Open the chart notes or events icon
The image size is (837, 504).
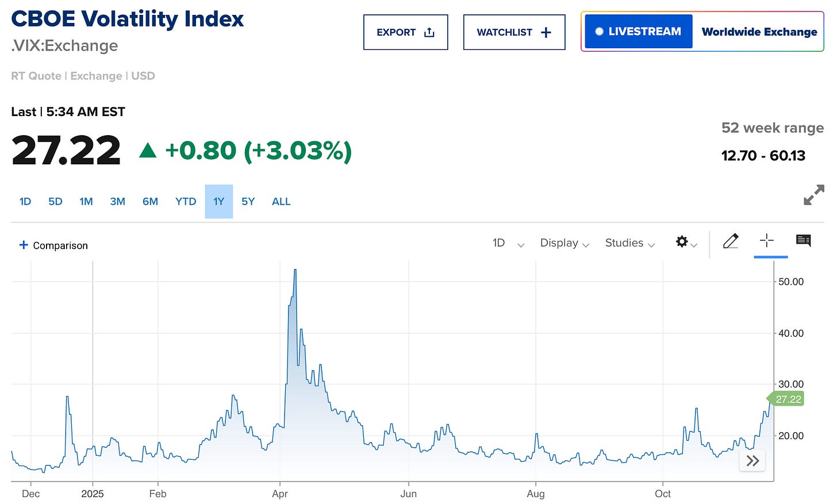coord(803,241)
